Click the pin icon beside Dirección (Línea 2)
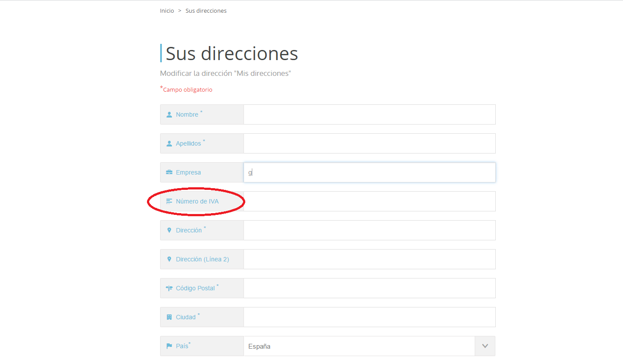This screenshot has height=364, width=623. click(x=169, y=259)
